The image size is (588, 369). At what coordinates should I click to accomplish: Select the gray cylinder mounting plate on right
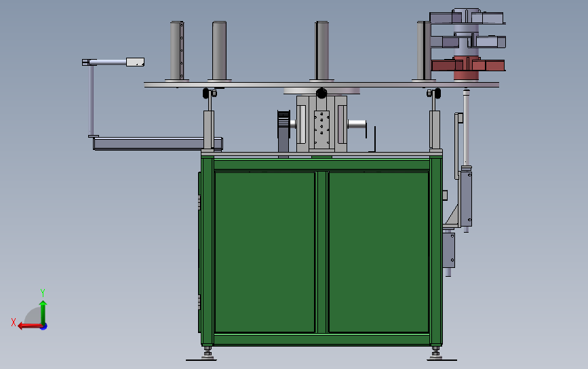(x=466, y=199)
